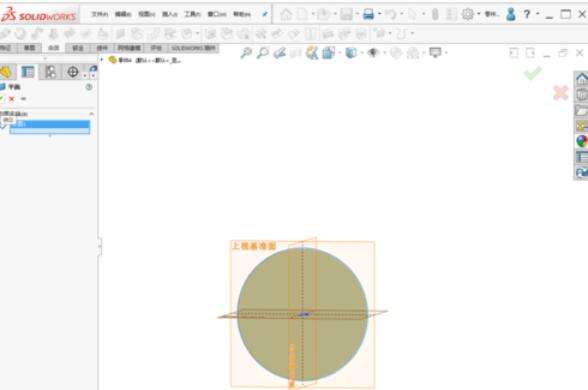Toggle Hide/Show Items eye icon
The width and height of the screenshot is (588, 390).
(373, 53)
